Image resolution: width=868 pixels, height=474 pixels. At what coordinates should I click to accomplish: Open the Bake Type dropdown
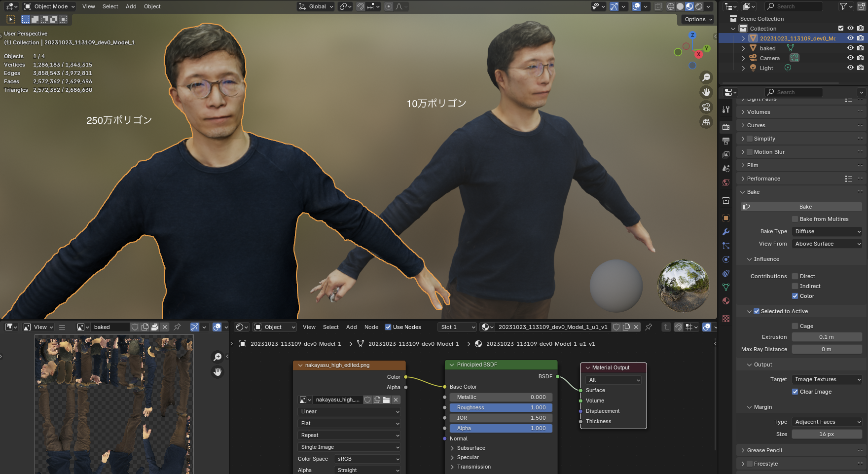point(827,231)
